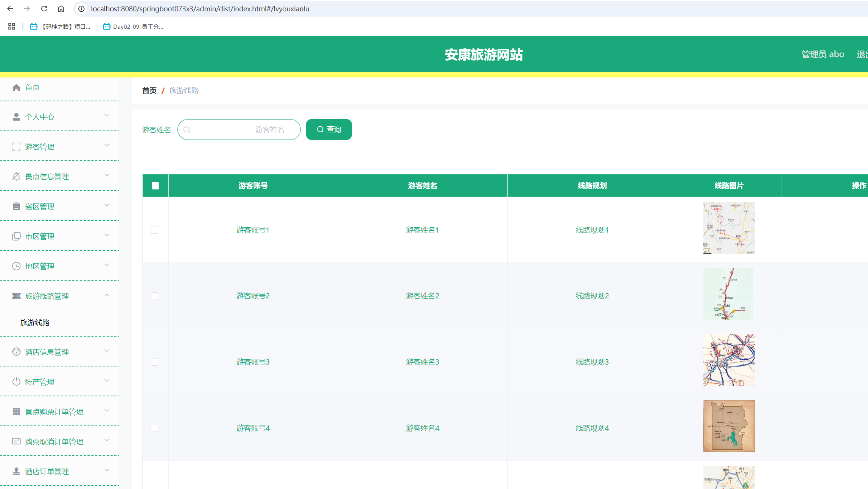Open 景点信息管理 via its bell icon
Image resolution: width=868 pixels, height=489 pixels.
17,176
